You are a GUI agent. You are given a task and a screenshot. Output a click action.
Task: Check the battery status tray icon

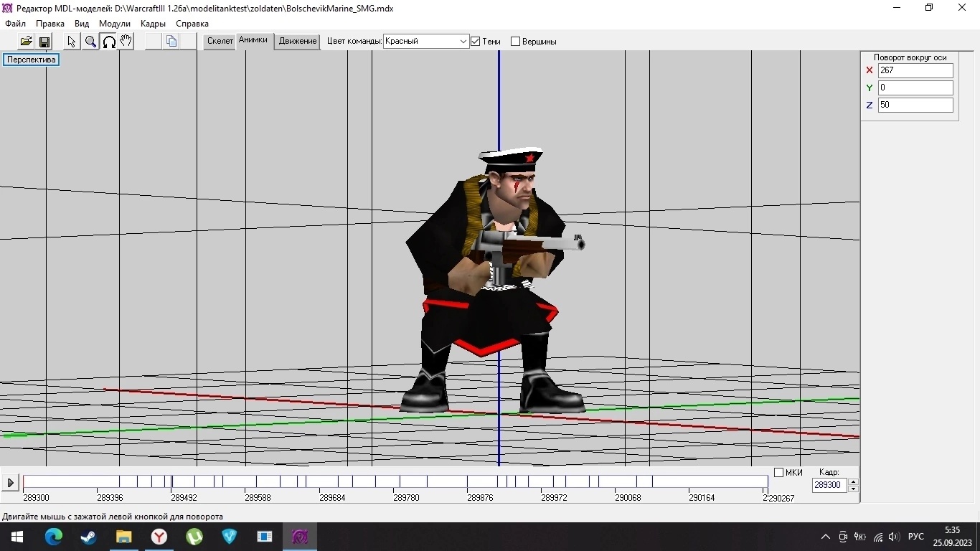[x=860, y=537]
